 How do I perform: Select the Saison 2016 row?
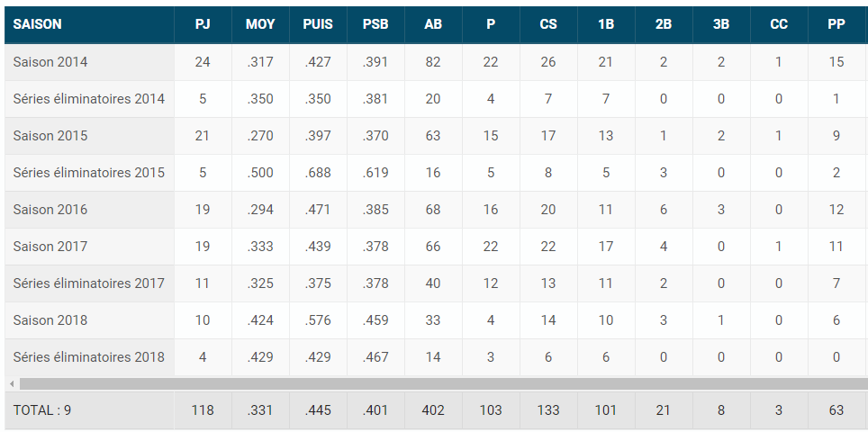(436, 210)
